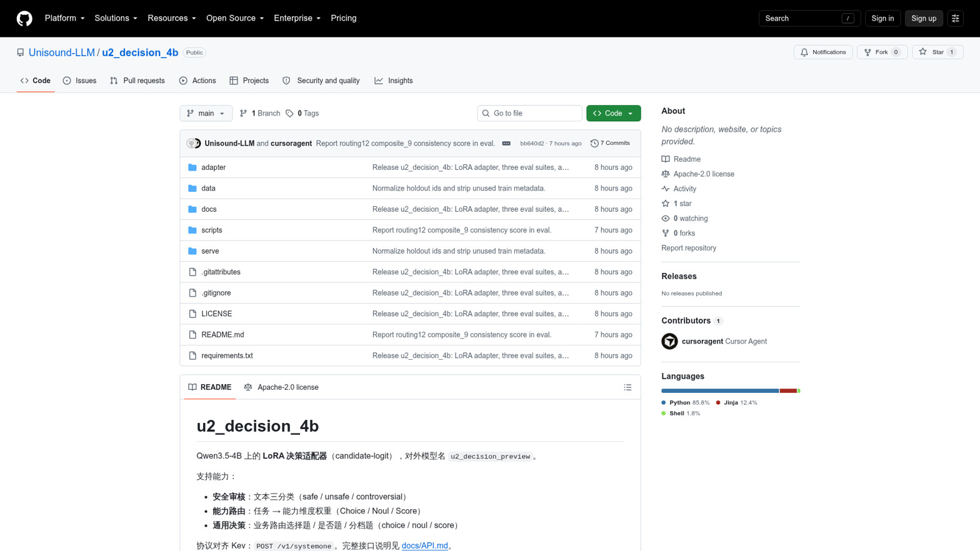View the 1 star stargazers link

676,204
